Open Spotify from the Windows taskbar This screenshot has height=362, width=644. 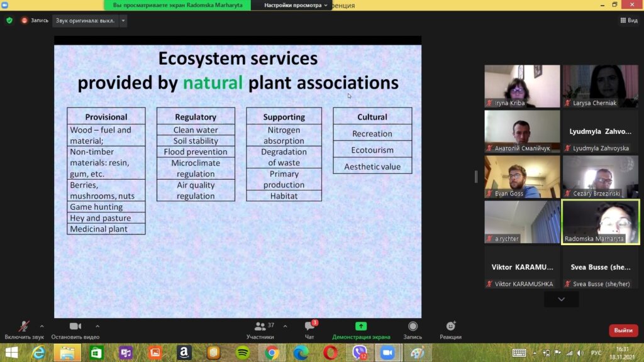[243, 353]
